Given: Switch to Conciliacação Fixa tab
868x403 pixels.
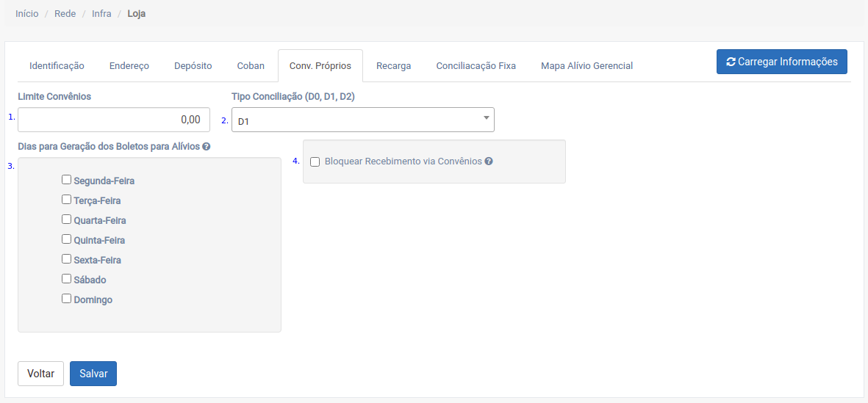Looking at the screenshot, I should pos(476,66).
